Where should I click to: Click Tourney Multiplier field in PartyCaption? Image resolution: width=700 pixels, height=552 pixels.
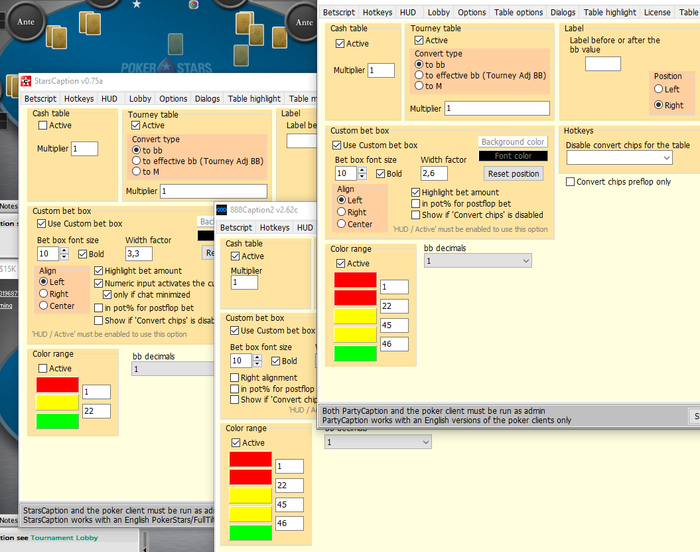497,109
